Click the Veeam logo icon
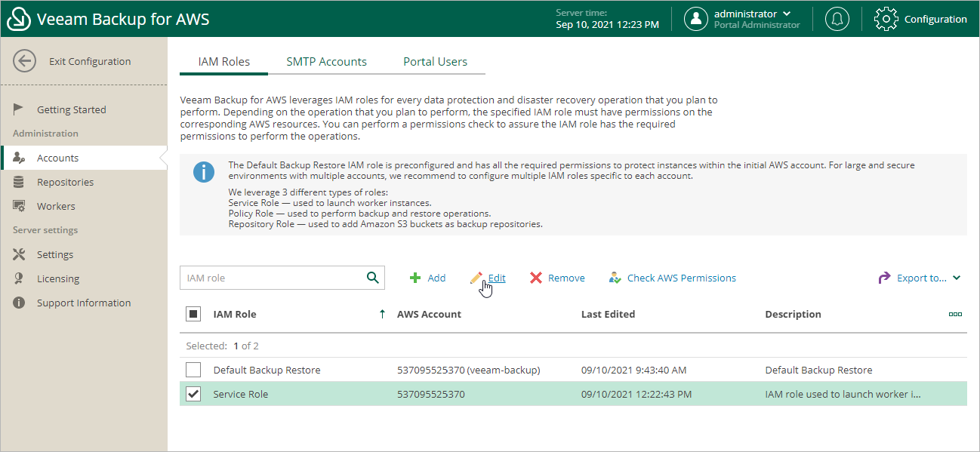Screen dimensions: 980x452 tap(19, 19)
